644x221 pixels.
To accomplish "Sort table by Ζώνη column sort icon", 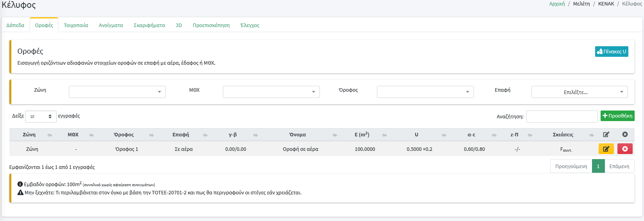I will tap(50, 135).
